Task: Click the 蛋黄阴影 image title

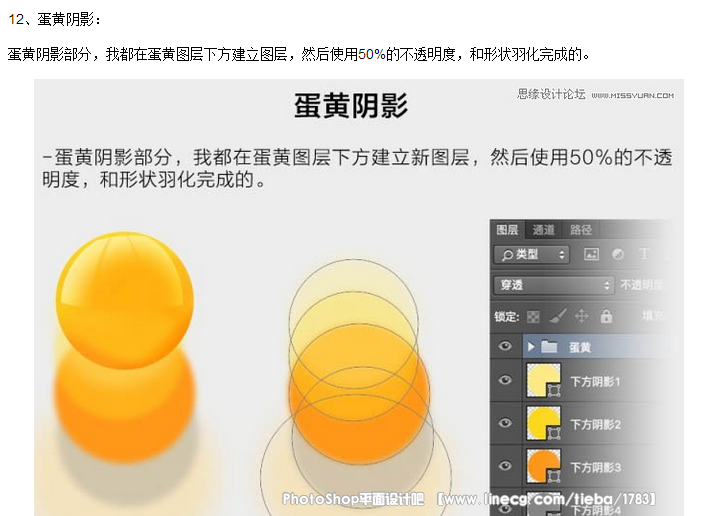Action: tap(351, 106)
